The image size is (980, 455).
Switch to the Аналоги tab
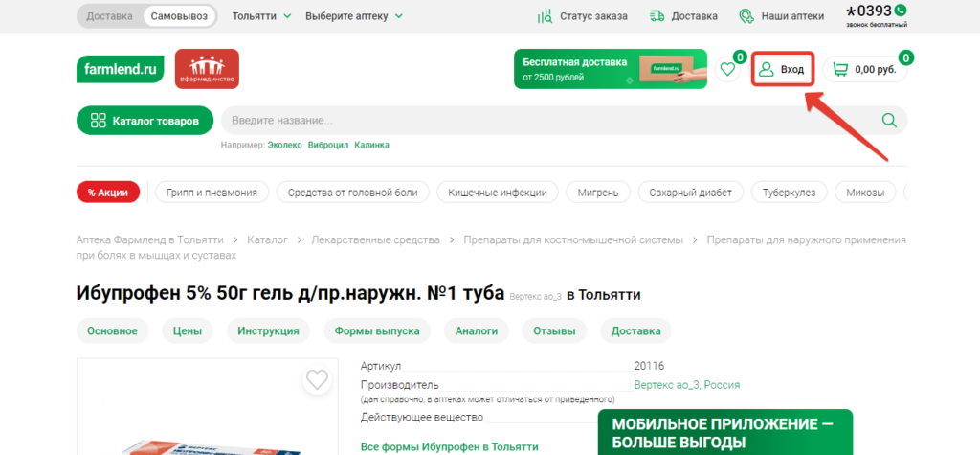[x=477, y=331]
